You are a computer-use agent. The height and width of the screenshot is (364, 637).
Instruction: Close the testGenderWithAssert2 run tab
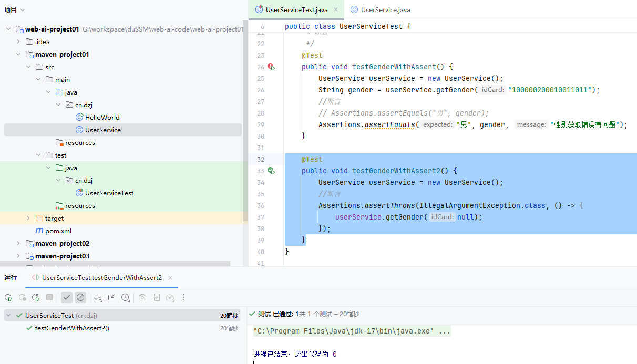click(170, 277)
